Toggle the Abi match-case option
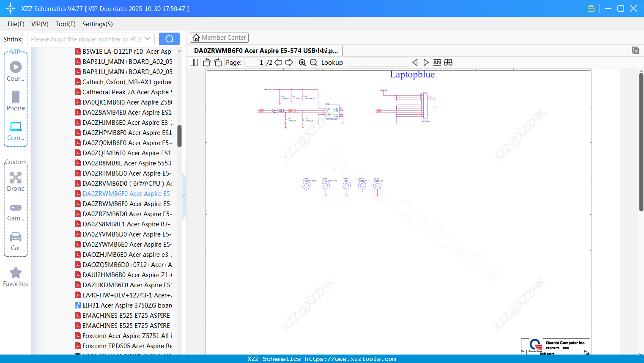 [x=437, y=63]
